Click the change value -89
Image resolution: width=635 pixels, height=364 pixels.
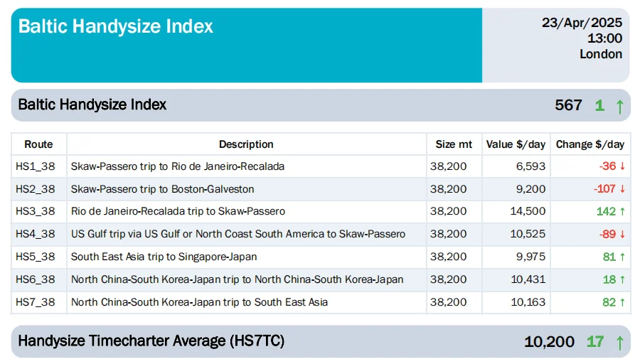coord(607,234)
